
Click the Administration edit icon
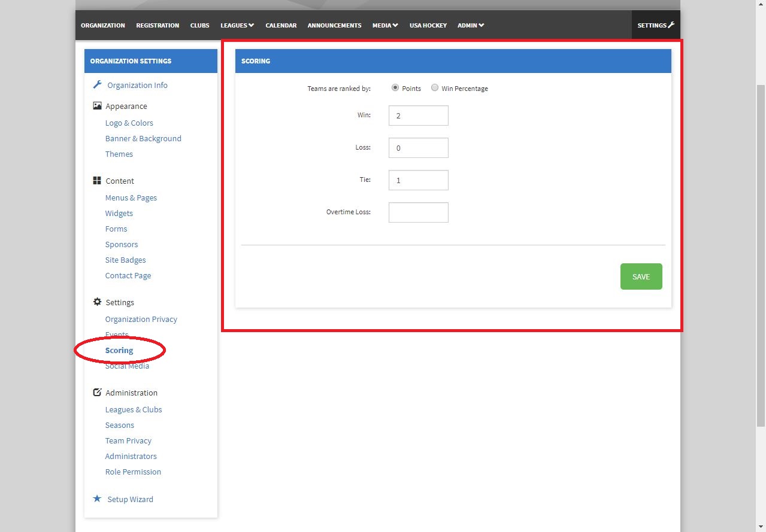click(97, 393)
